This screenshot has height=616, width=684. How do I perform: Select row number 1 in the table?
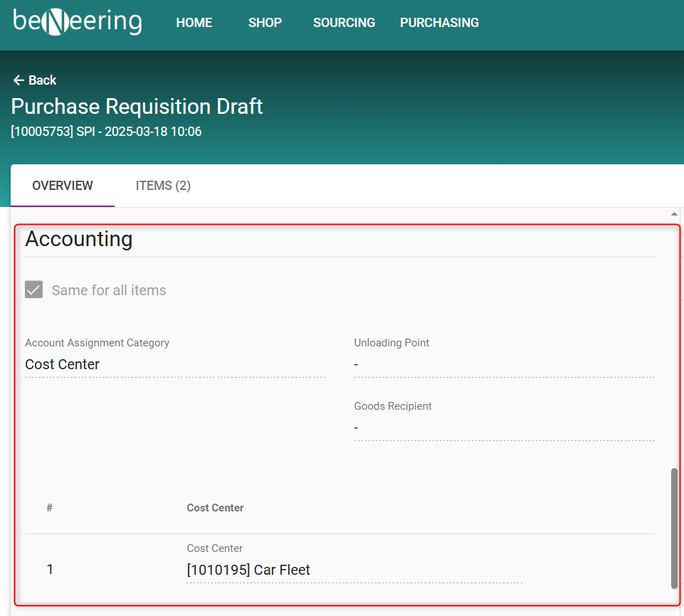tap(50, 570)
